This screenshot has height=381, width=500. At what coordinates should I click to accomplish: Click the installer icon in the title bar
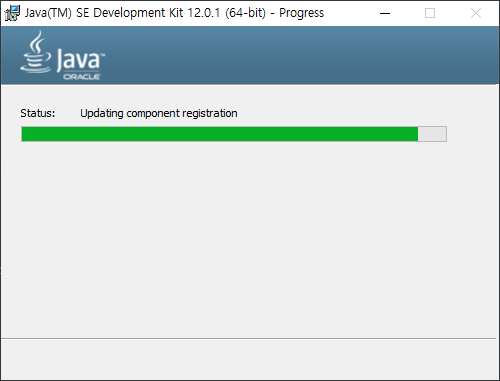(12, 13)
